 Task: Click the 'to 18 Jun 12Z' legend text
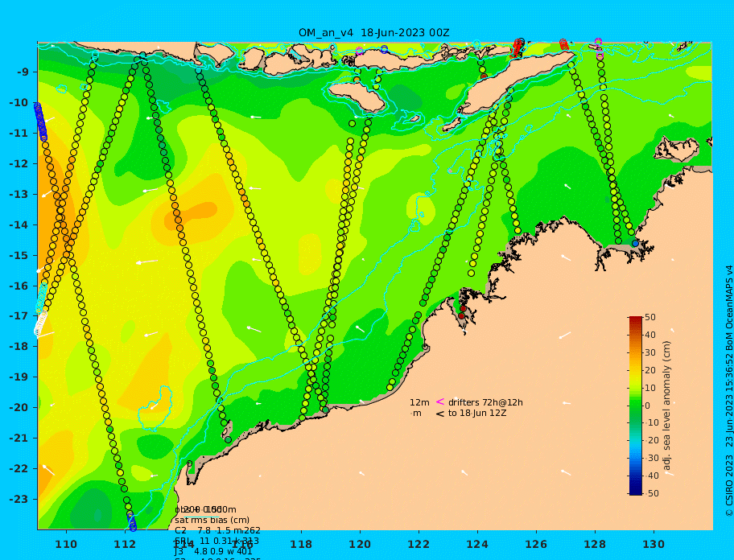coord(477,413)
